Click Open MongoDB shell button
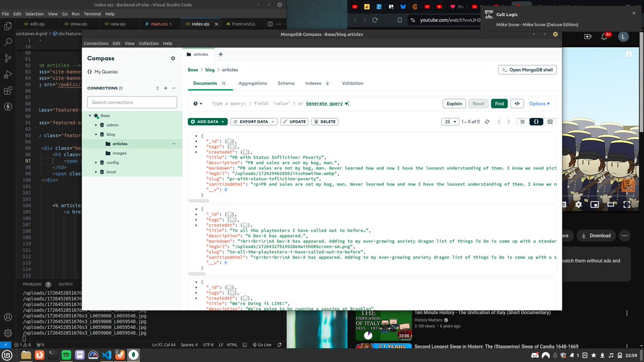Image resolution: width=644 pixels, height=362 pixels. click(528, 70)
